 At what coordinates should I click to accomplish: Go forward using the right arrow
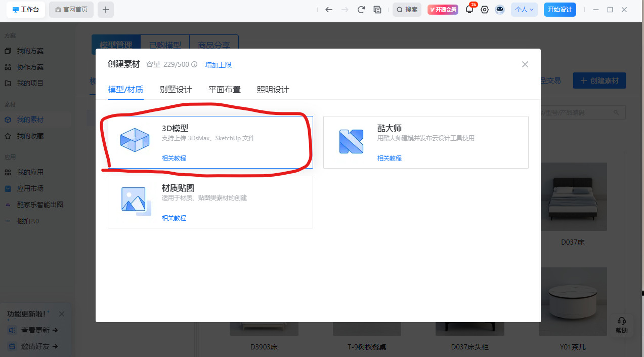click(x=345, y=10)
